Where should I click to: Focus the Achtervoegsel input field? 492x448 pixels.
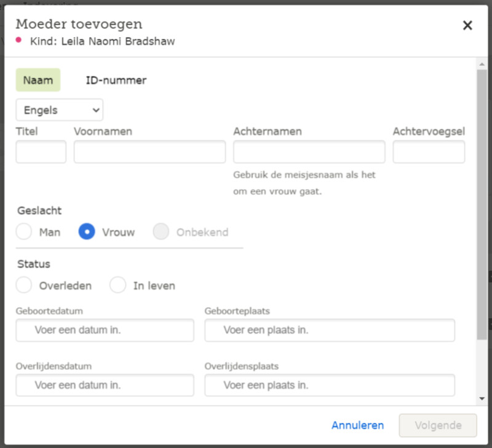(x=429, y=152)
